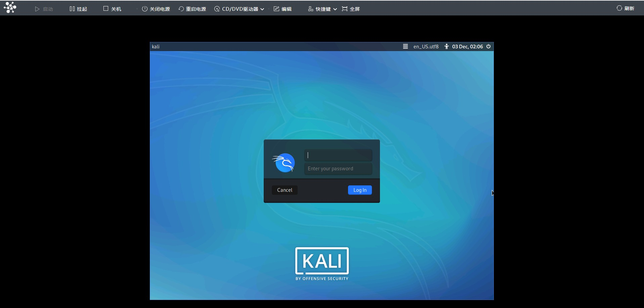Viewport: 644px width, 308px height.
Task: Click the kali hostname label
Action: (156, 47)
